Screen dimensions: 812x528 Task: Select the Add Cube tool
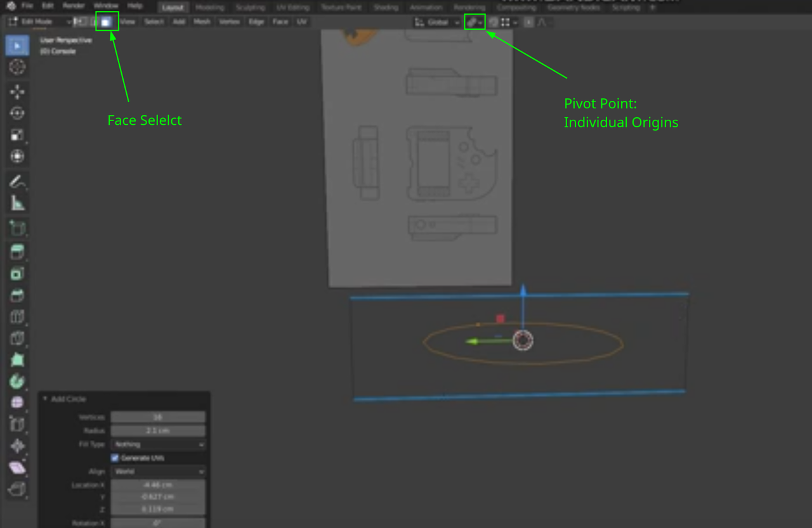coord(17,228)
